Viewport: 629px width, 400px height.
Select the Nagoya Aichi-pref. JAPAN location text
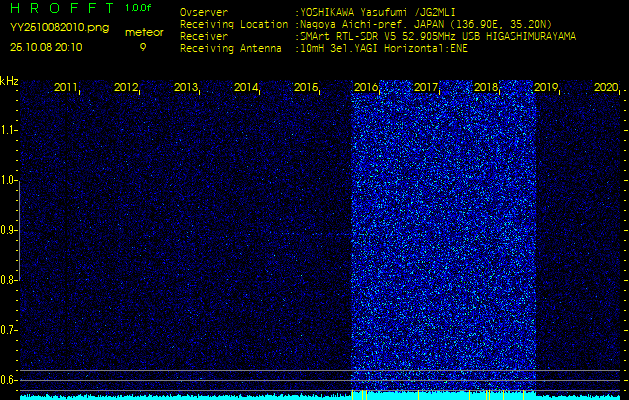coord(426,24)
